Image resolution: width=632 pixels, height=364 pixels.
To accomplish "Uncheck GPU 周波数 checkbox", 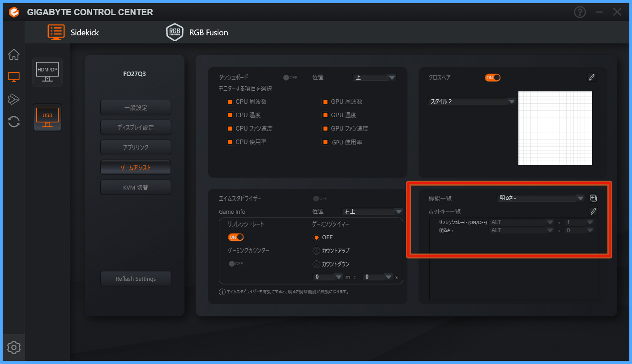I will [325, 102].
